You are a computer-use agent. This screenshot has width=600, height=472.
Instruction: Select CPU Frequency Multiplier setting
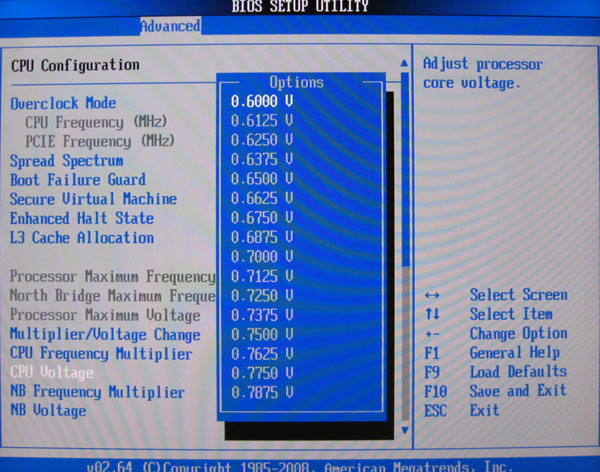pos(101,354)
